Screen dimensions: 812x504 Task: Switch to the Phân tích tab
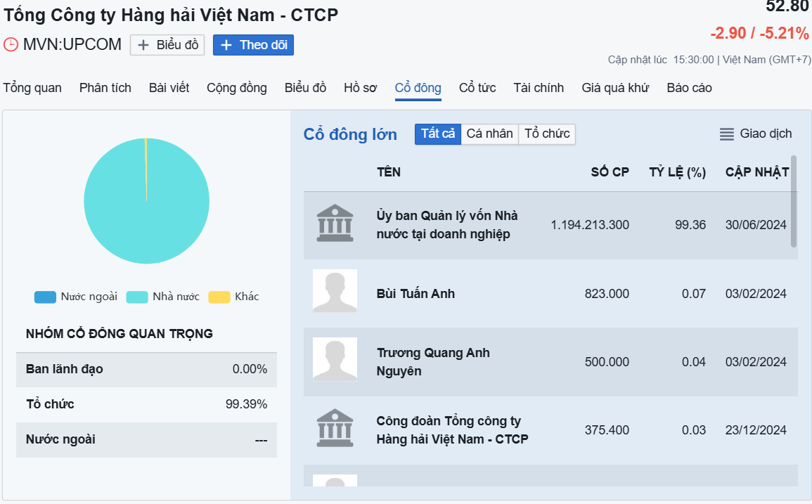105,88
